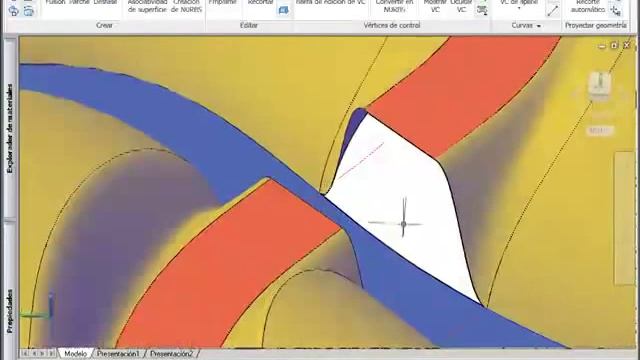Open Barra de Adición de VC
The width and height of the screenshot is (640, 360).
pyautogui.click(x=331, y=2)
